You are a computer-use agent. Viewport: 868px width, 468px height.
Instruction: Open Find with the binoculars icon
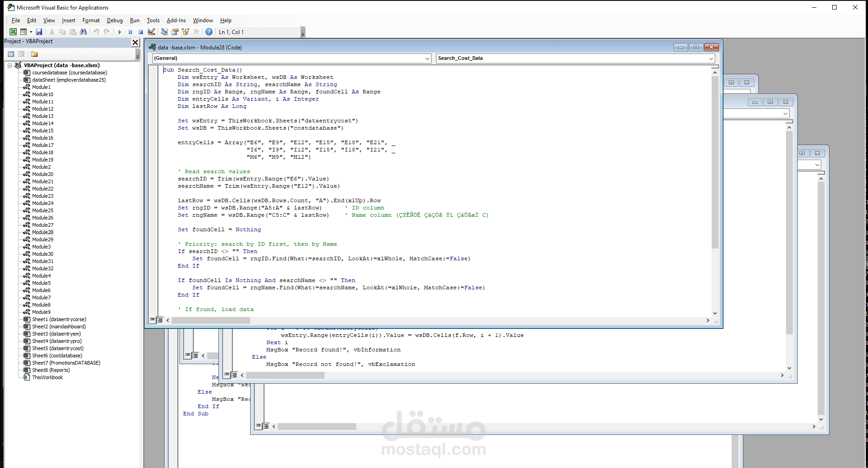(83, 32)
